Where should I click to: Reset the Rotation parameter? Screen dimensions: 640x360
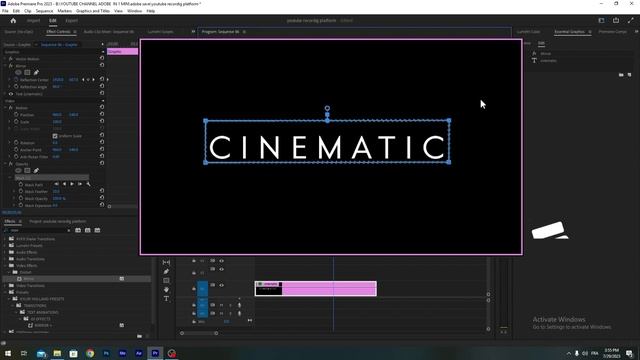click(102, 142)
